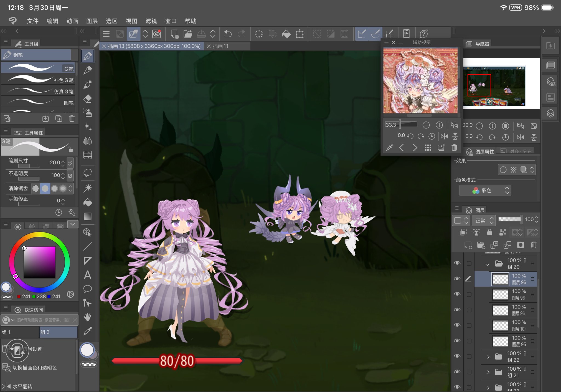561x392 pixels.
Task: Click the 组 1 quick access tab
Action: click(20, 332)
